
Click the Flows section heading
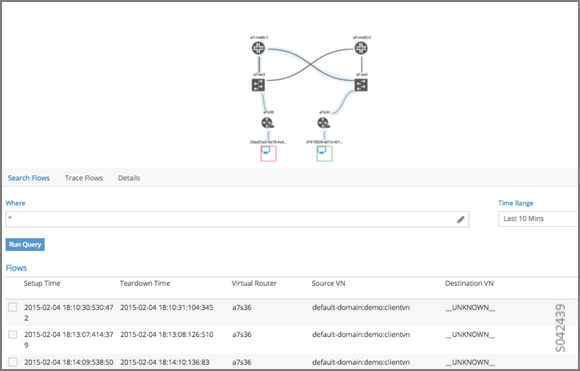[x=16, y=268]
